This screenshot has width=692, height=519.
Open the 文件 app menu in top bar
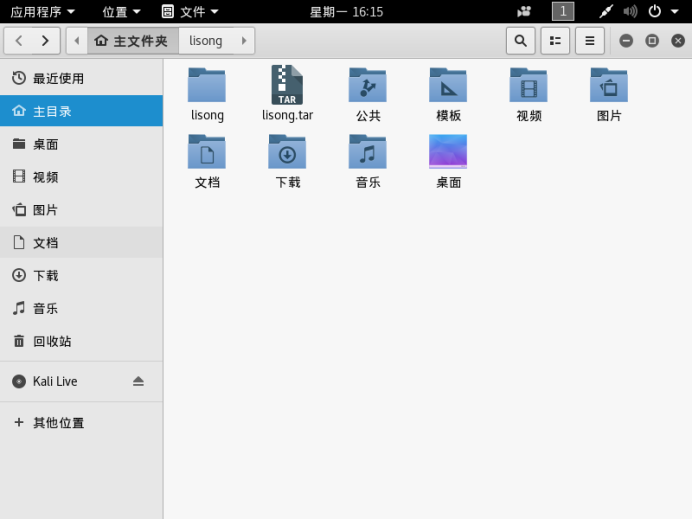pos(187,11)
